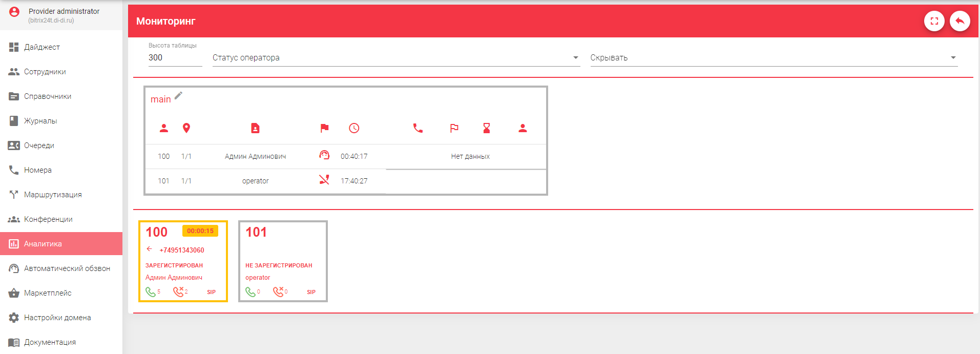Open Автоматический обзвон in the sidebar
Screen dimensions: 980x354
click(x=61, y=268)
